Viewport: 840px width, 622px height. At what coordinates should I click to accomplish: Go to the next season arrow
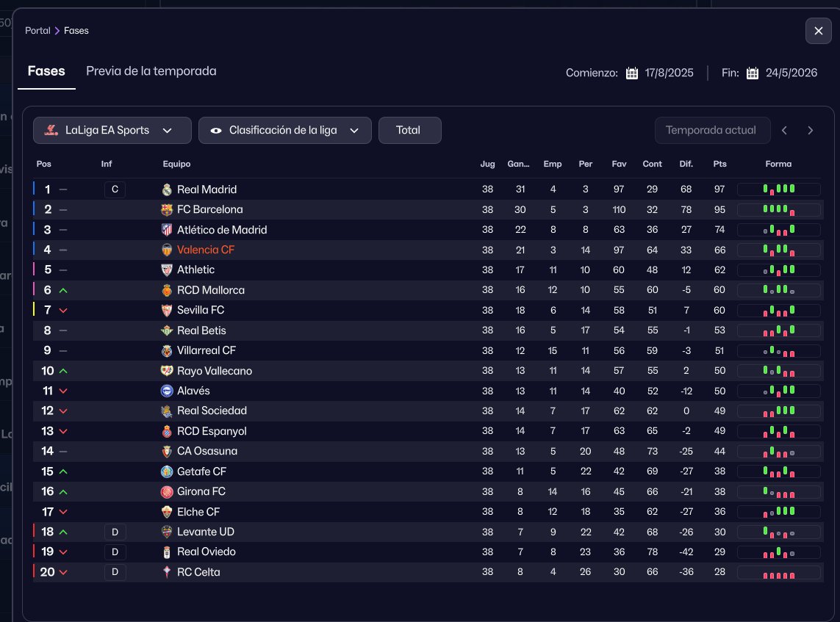[x=811, y=130]
